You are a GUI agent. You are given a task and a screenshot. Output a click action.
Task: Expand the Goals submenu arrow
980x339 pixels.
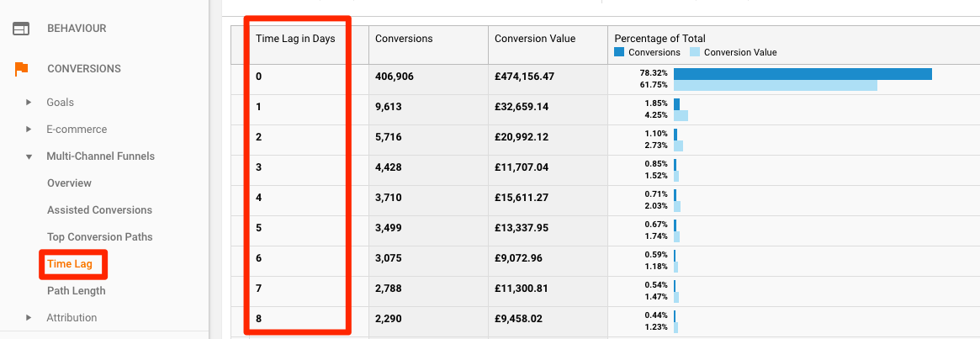(x=29, y=103)
